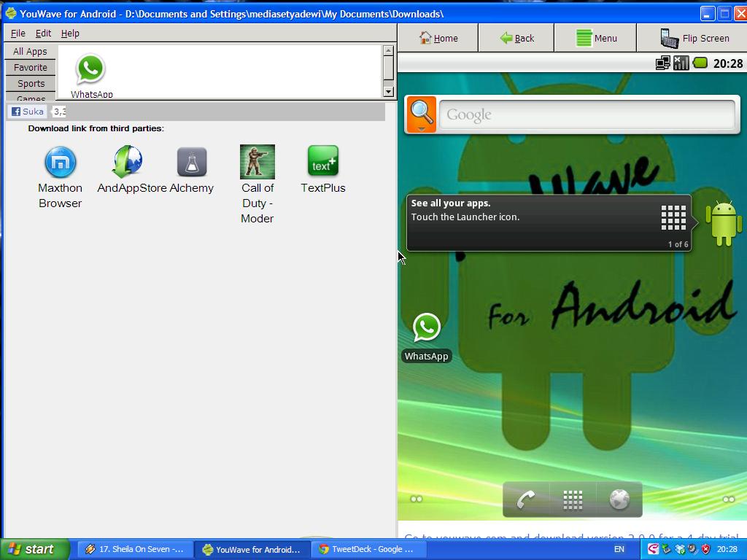The width and height of the screenshot is (747, 560).
Task: Open TextPlus download link
Action: [x=323, y=161]
